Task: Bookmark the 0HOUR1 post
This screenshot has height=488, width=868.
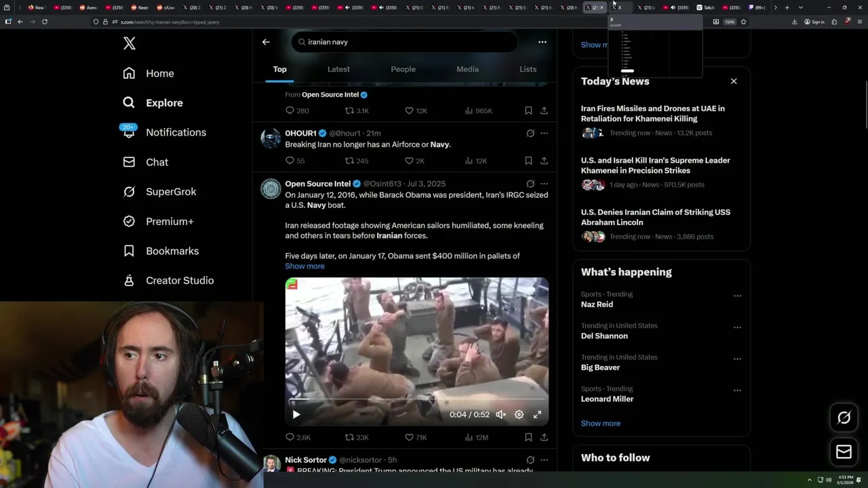Action: [528, 161]
